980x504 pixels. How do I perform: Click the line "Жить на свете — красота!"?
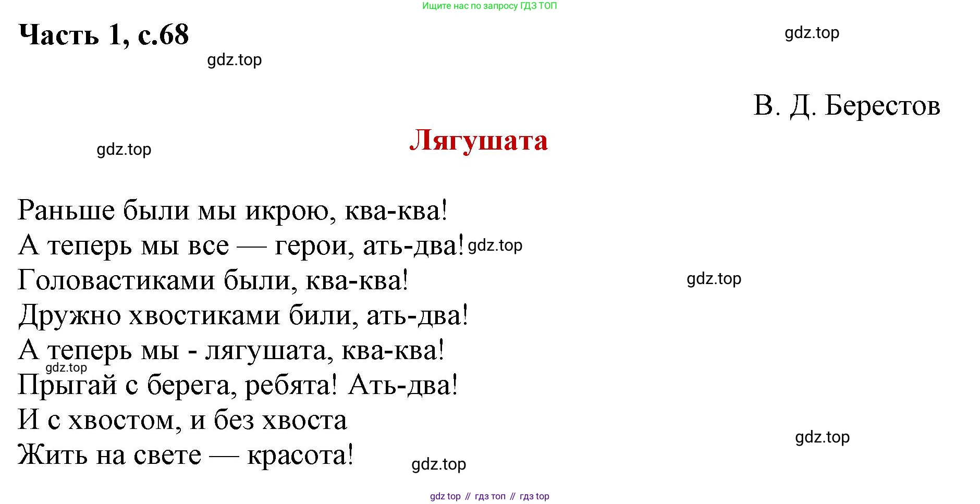[186, 455]
